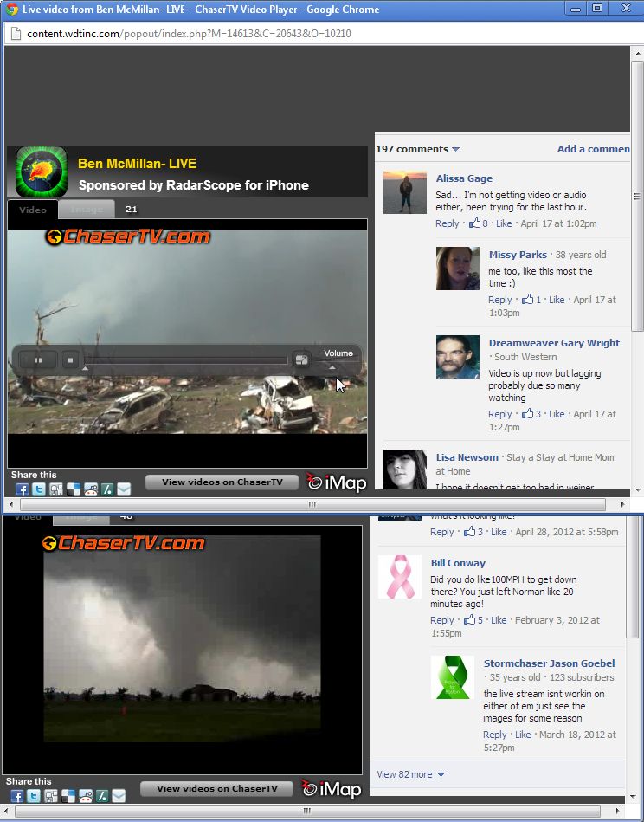The width and height of the screenshot is (644, 822).
Task: Click the ChaserTV.com logo in the top video
Action: click(x=128, y=236)
